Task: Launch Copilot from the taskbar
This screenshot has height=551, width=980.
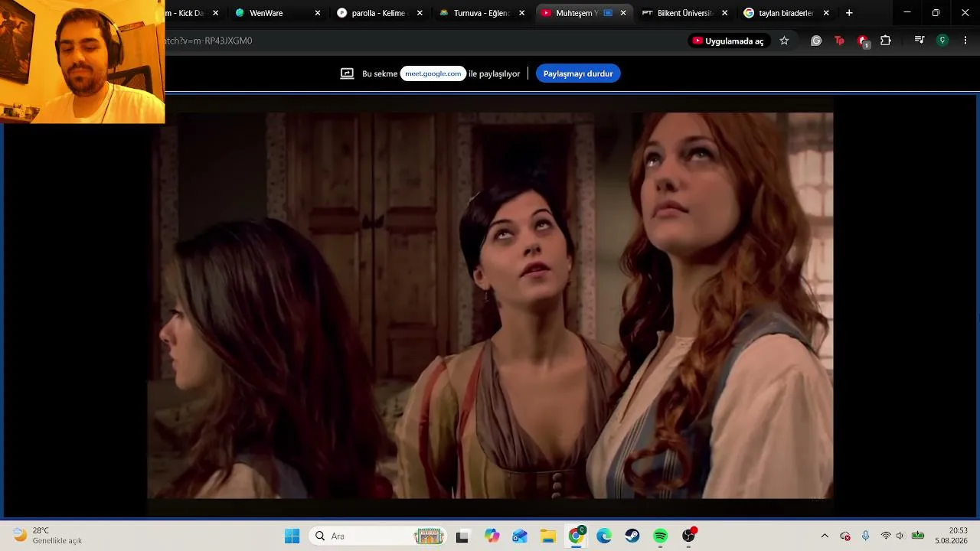Action: point(492,536)
